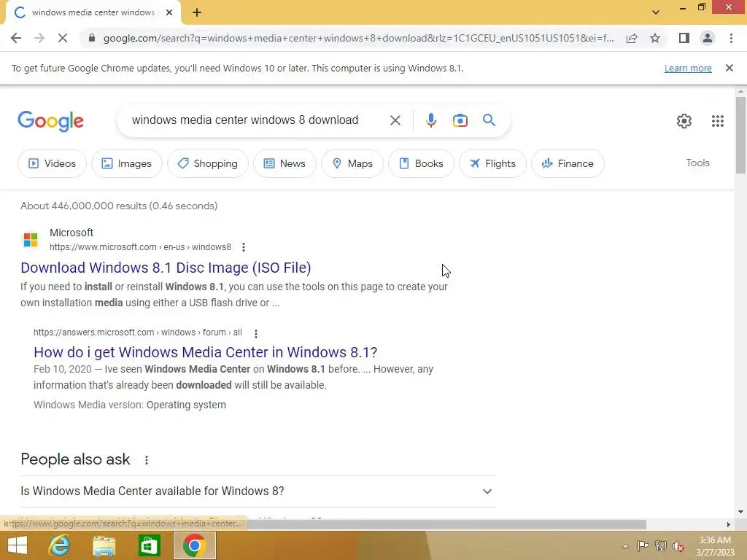This screenshot has height=560, width=747.
Task: Bookmark this page with the star
Action: (655, 38)
